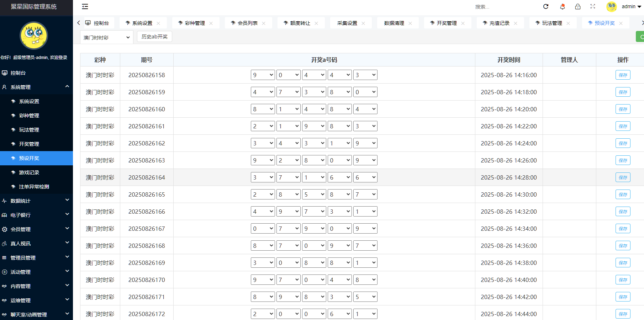The image size is (644, 320).
Task: Open first number dropdown for period 20250826158
Action: click(x=263, y=75)
